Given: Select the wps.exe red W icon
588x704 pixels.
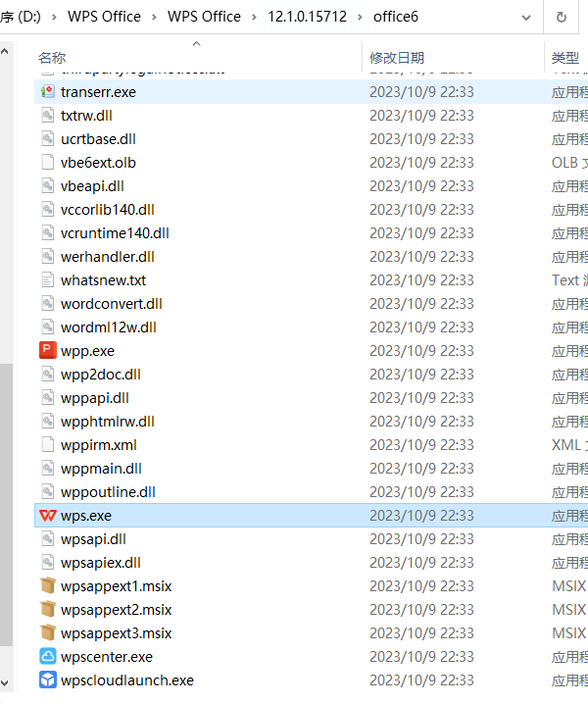Looking at the screenshot, I should (48, 516).
